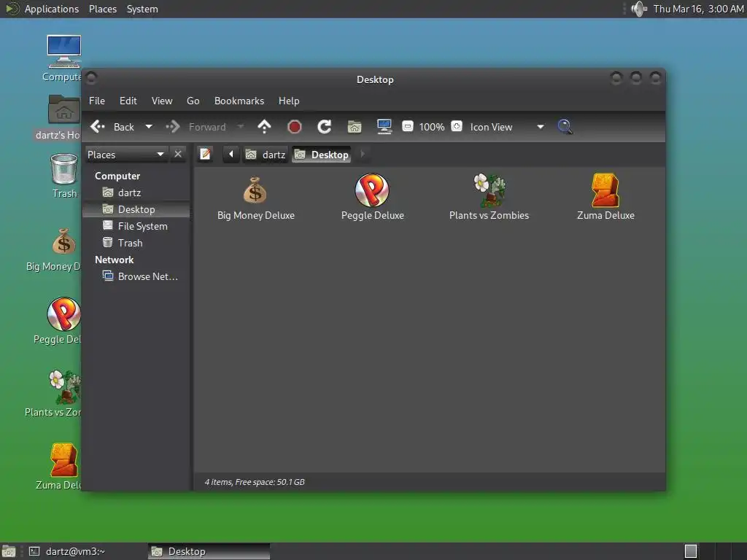Open Places side pane selector dropdown

point(125,155)
